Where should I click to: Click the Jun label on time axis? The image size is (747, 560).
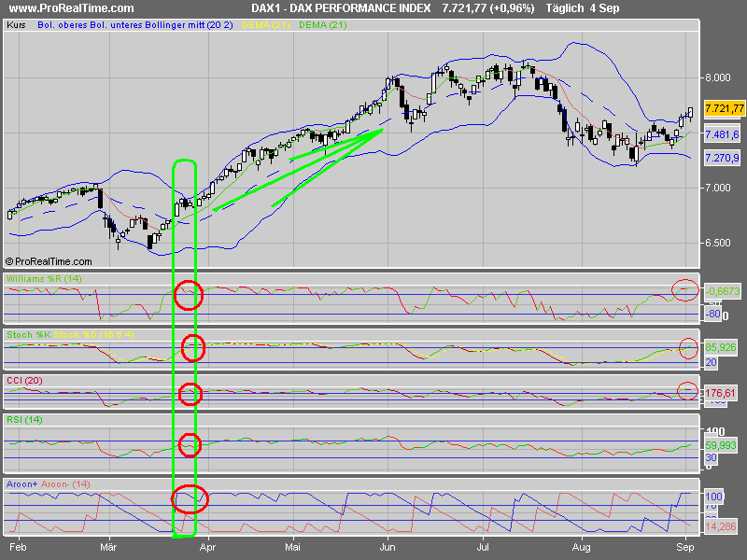click(x=388, y=547)
